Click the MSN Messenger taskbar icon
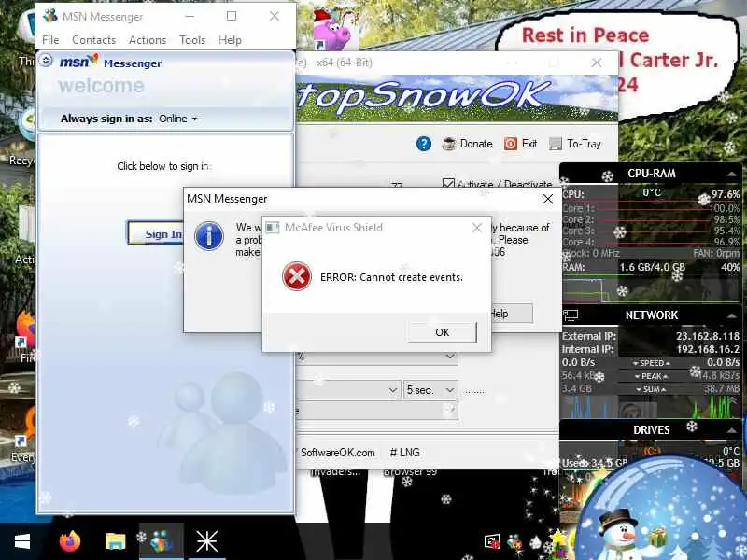The image size is (747, 560). coord(162,541)
